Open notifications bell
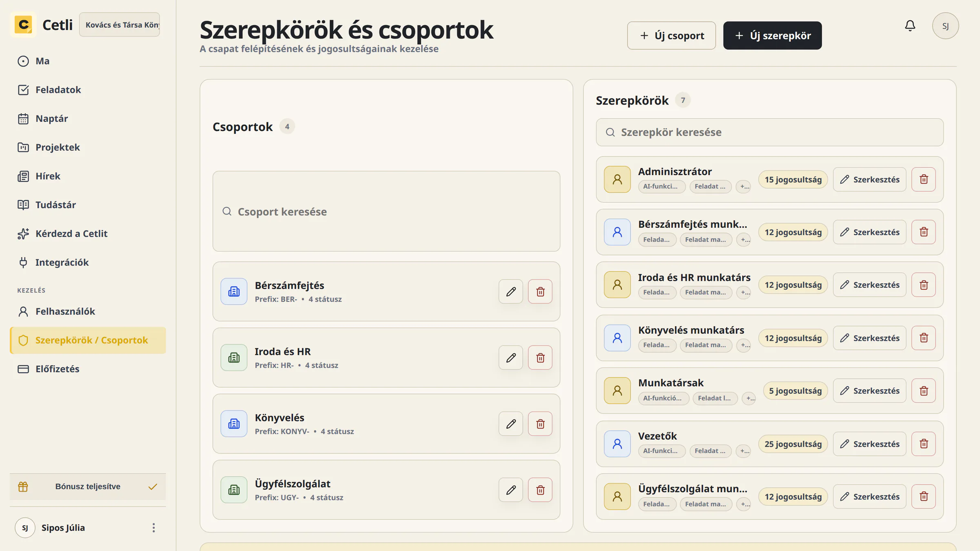The image size is (980, 551). point(910,26)
